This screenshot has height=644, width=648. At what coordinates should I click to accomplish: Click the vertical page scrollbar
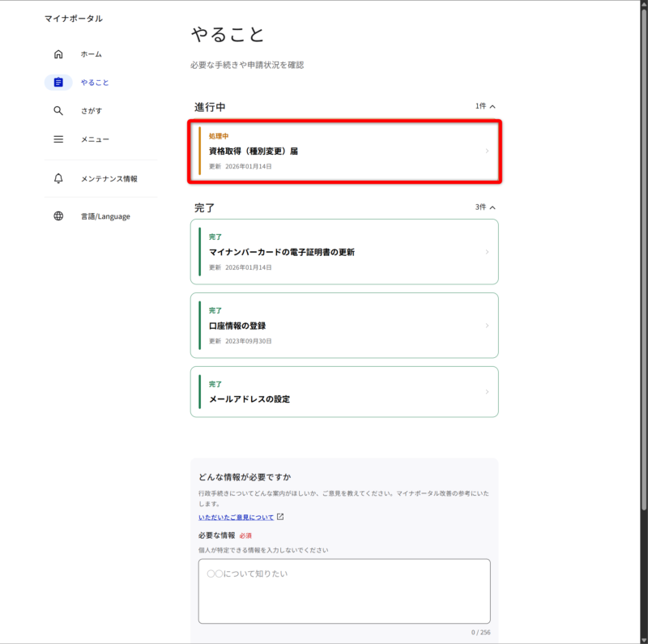click(x=644, y=243)
